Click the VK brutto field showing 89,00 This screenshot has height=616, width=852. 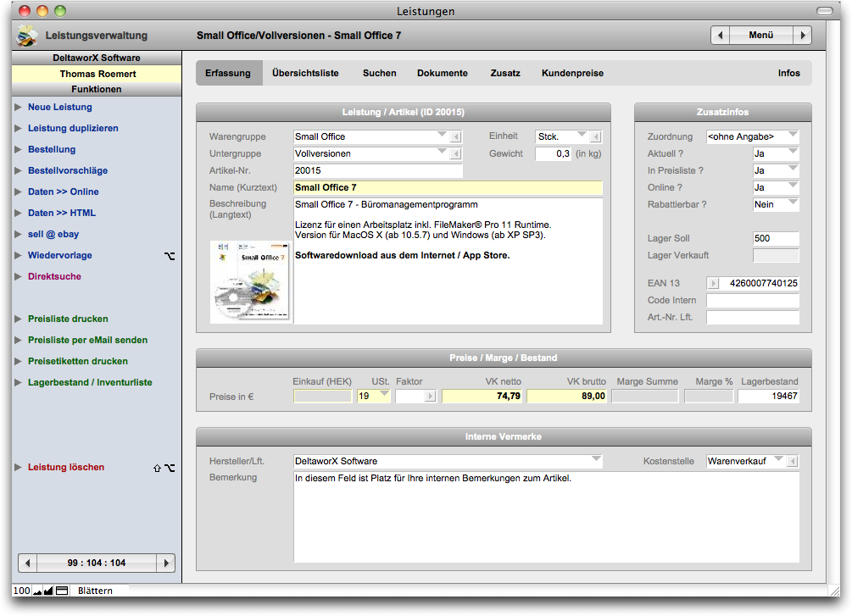click(x=567, y=397)
